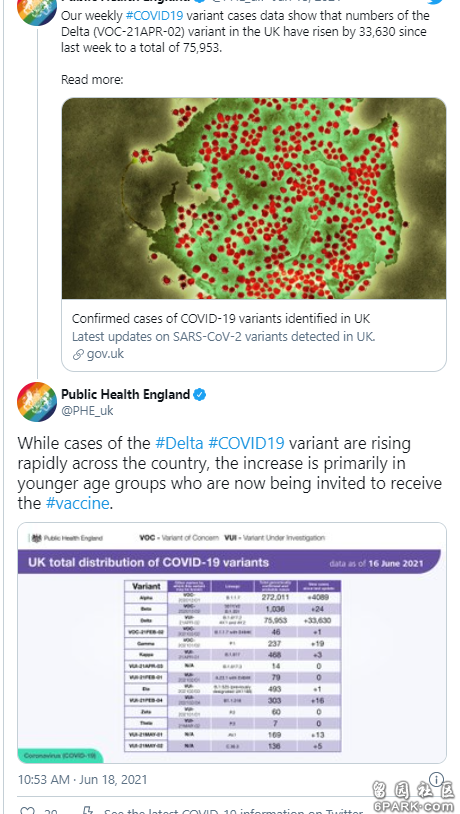Click 'See the latest COVID-19 information on Twitter'
This screenshot has height=814, width=460.
click(233, 811)
